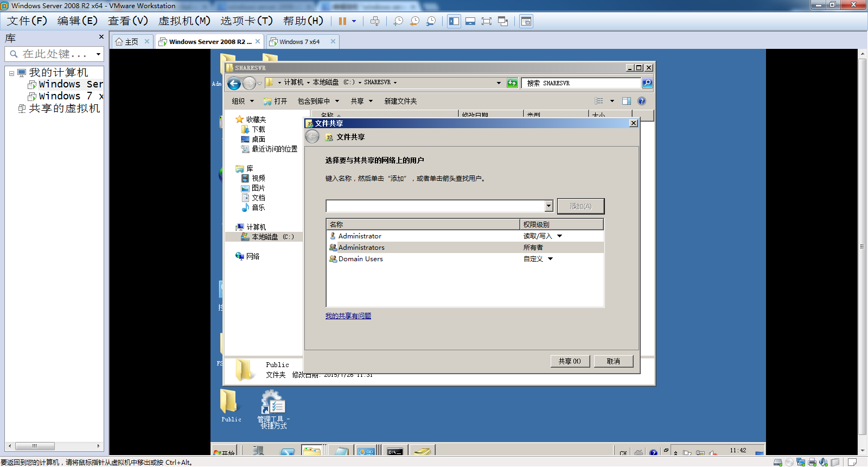Viewport: 868px width, 467px height.
Task: Open Domain Users permission level dropdown
Action: [550, 259]
